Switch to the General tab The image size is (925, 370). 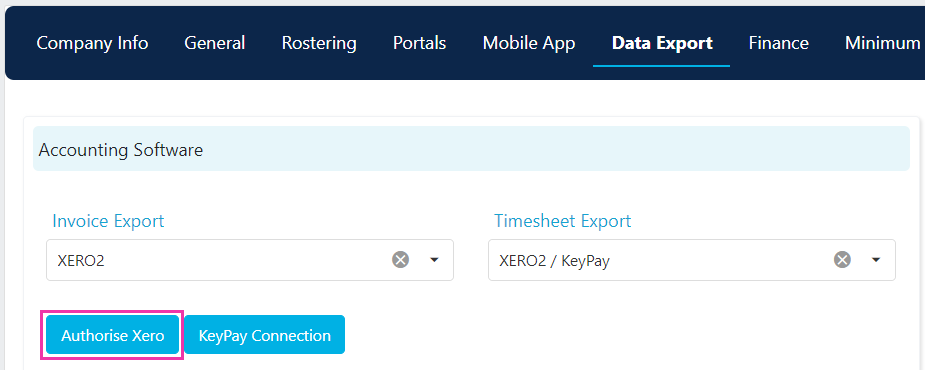click(x=215, y=43)
